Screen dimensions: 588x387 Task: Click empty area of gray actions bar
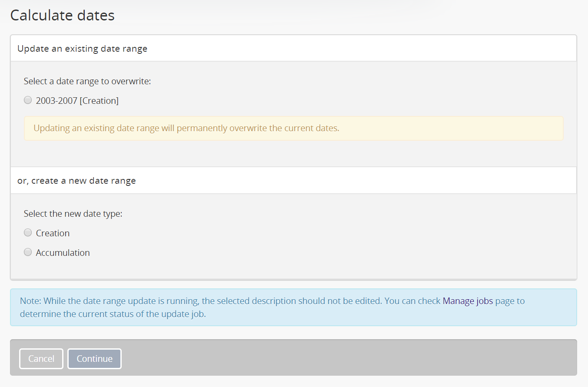(x=348, y=358)
